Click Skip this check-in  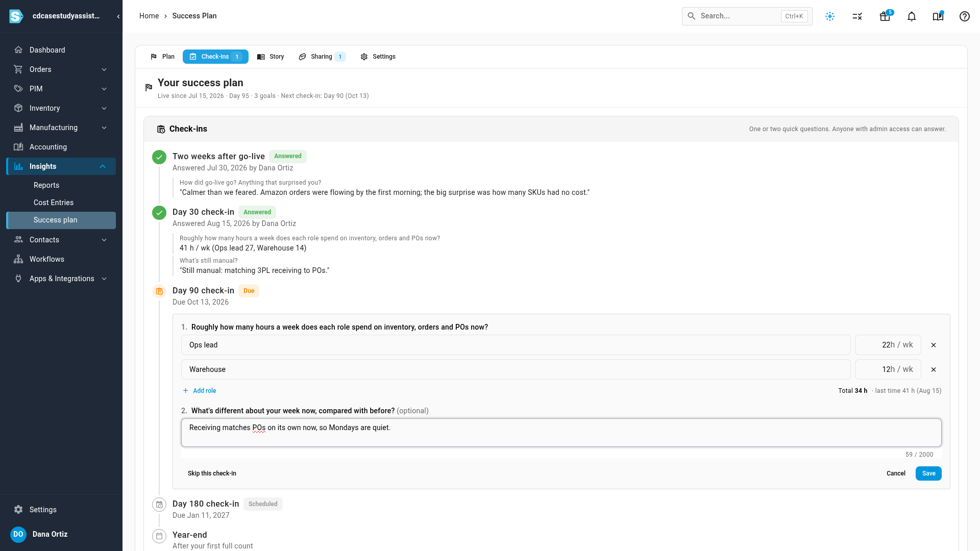click(212, 473)
